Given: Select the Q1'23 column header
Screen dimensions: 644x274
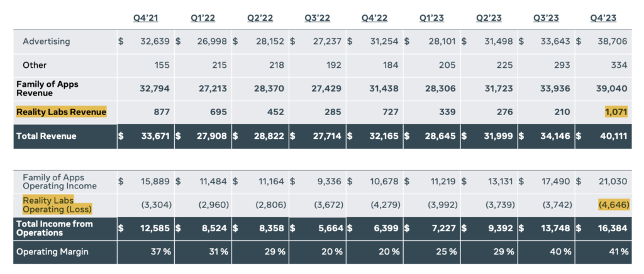Looking at the screenshot, I should click(x=432, y=18).
